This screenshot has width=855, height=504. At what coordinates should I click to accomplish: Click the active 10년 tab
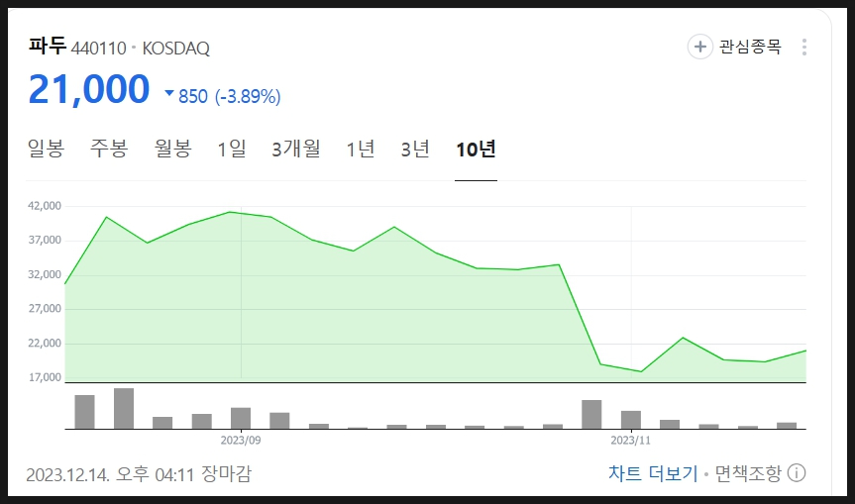(476, 149)
